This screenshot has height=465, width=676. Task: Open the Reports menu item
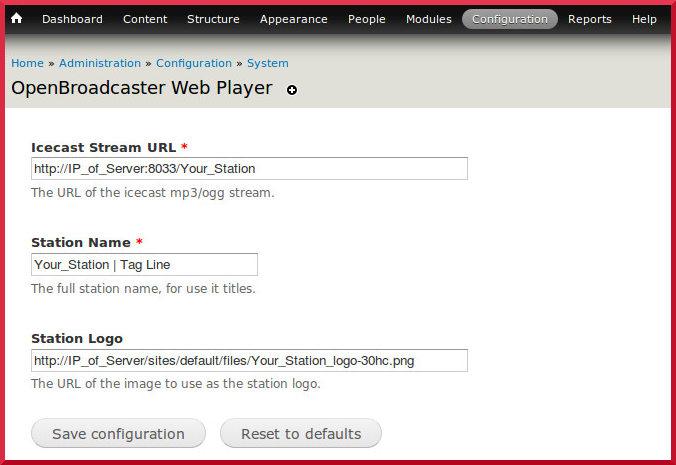[589, 19]
